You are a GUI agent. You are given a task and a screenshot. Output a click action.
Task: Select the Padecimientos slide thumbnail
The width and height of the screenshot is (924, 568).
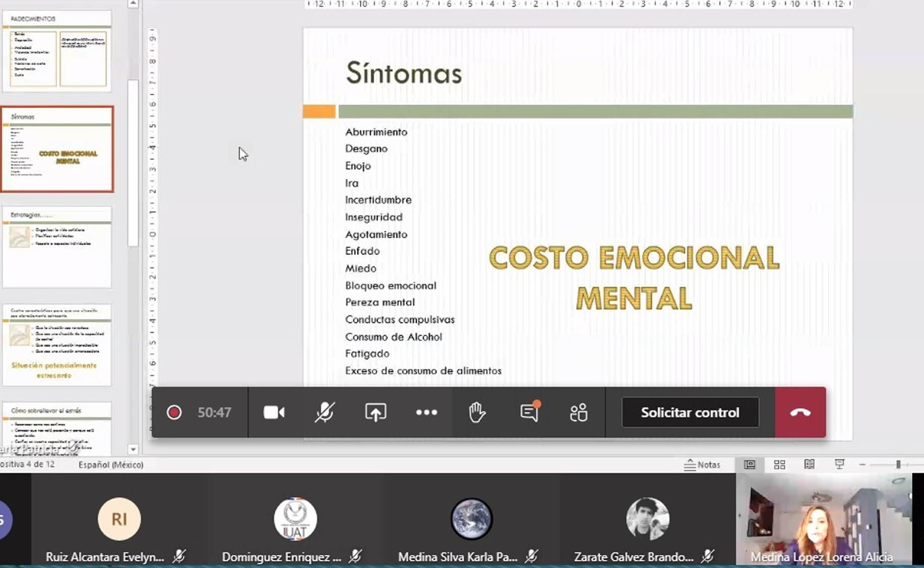point(57,51)
